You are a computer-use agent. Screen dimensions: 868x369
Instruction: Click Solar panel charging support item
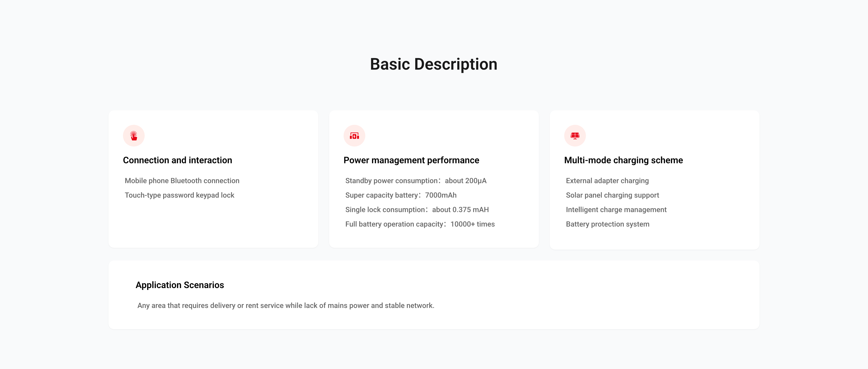coord(612,195)
